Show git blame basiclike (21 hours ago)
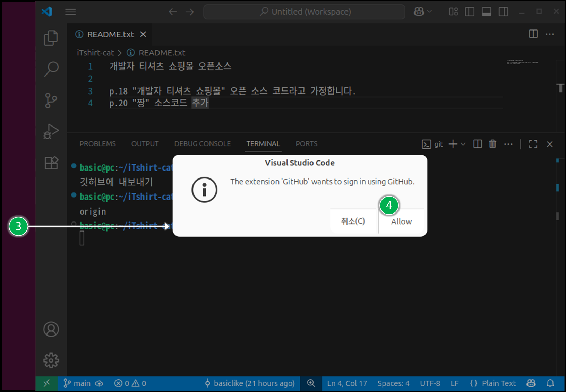The image size is (566, 392). 250,383
